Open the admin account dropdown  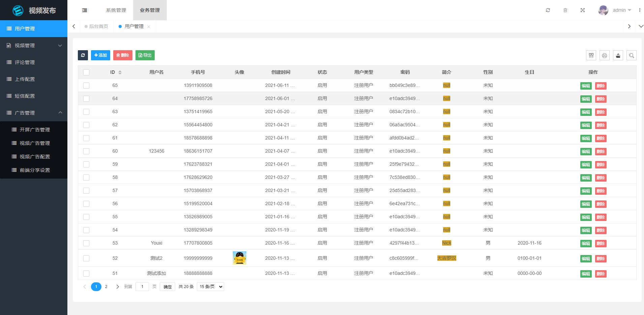click(x=620, y=10)
